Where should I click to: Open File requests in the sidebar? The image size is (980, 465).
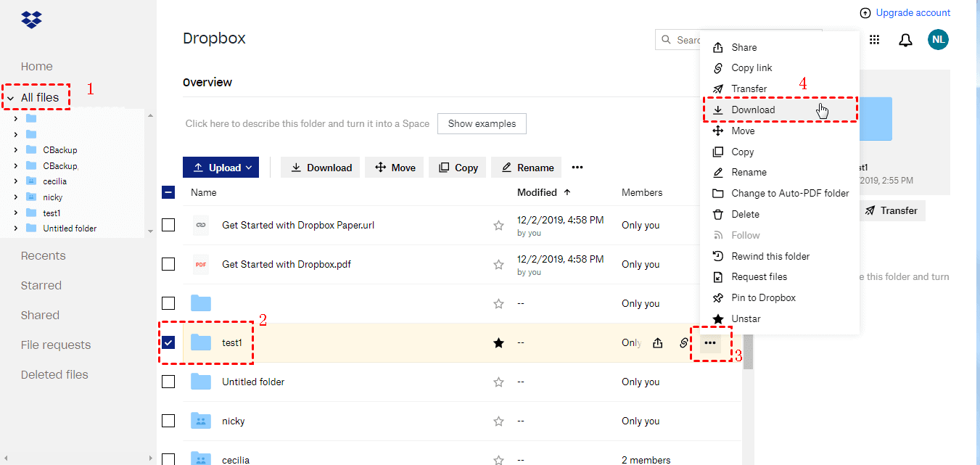click(56, 345)
